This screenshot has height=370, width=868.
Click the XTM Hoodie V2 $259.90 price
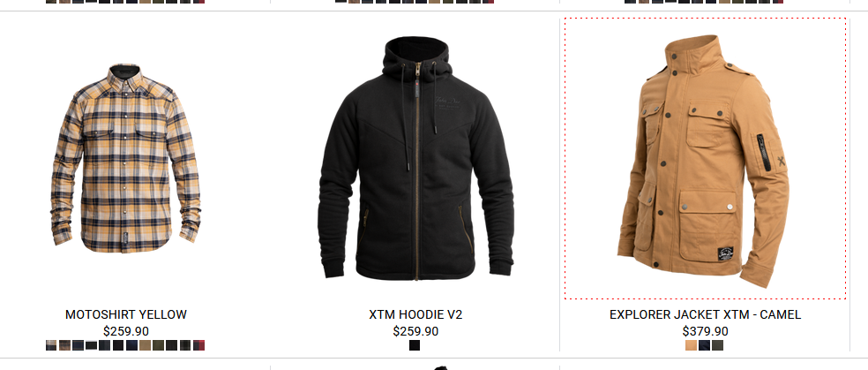(415, 331)
